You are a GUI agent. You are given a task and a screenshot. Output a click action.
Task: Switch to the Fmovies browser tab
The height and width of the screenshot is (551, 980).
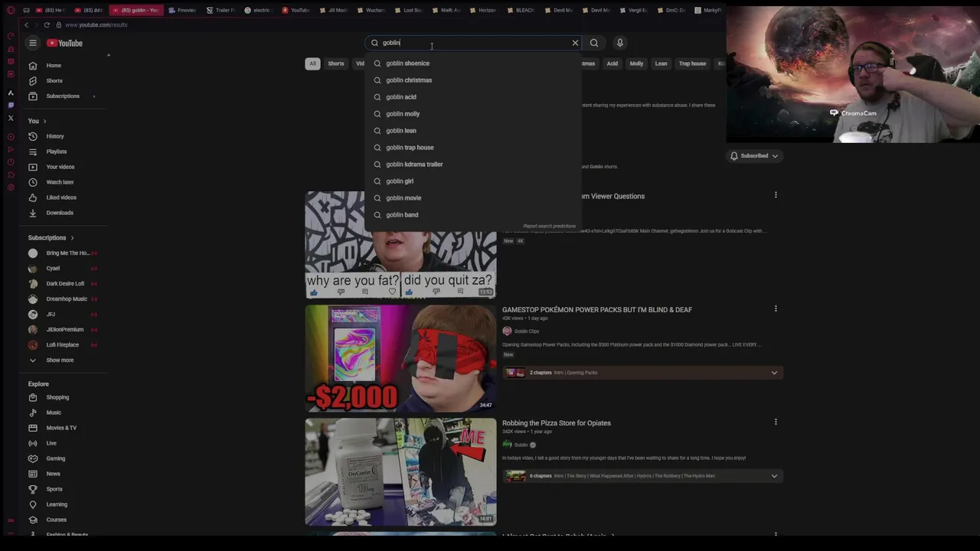click(182, 10)
